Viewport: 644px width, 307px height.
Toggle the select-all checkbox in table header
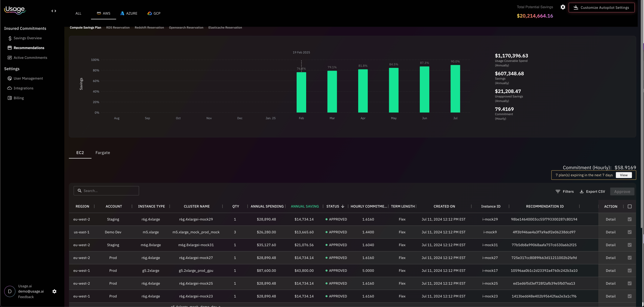coord(629,206)
